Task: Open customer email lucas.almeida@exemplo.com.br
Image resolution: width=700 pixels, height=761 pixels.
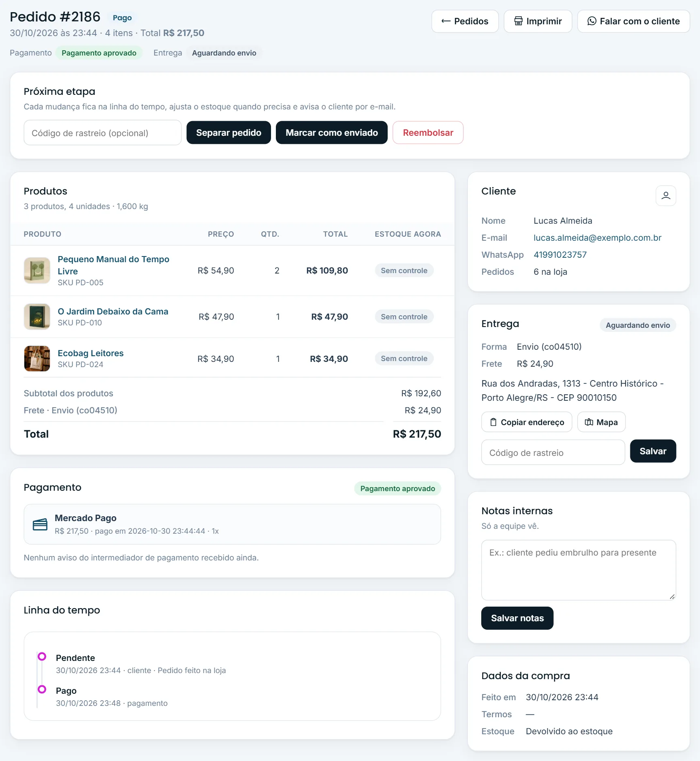Action: [597, 238]
